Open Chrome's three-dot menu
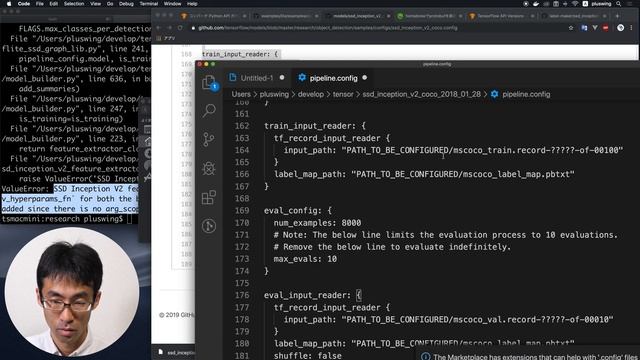Viewport: 640px width, 360px height. click(x=631, y=28)
